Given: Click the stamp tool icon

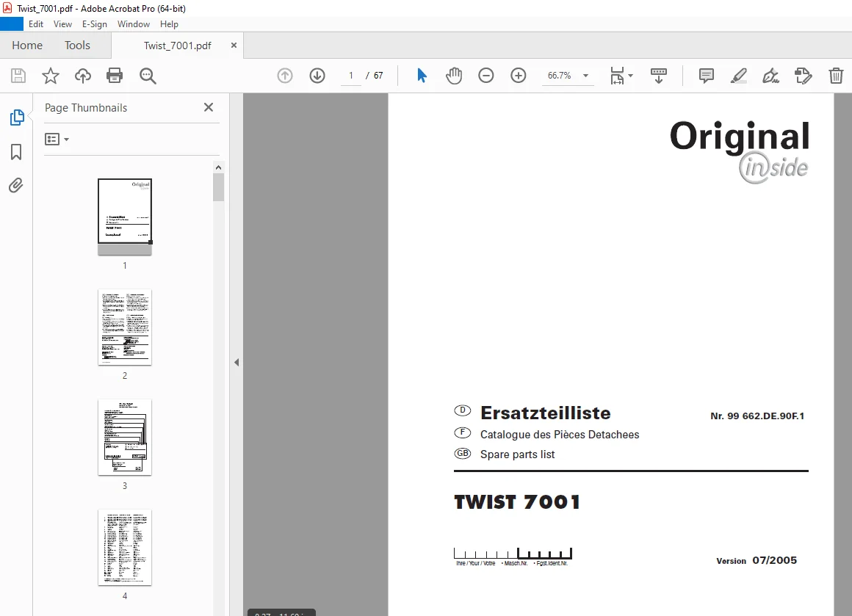Looking at the screenshot, I should (803, 76).
